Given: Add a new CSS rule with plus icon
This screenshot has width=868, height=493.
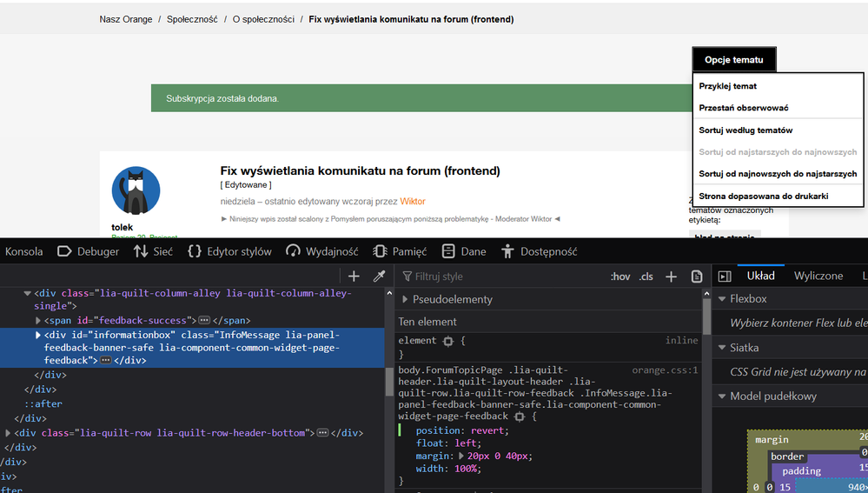Looking at the screenshot, I should click(x=671, y=276).
